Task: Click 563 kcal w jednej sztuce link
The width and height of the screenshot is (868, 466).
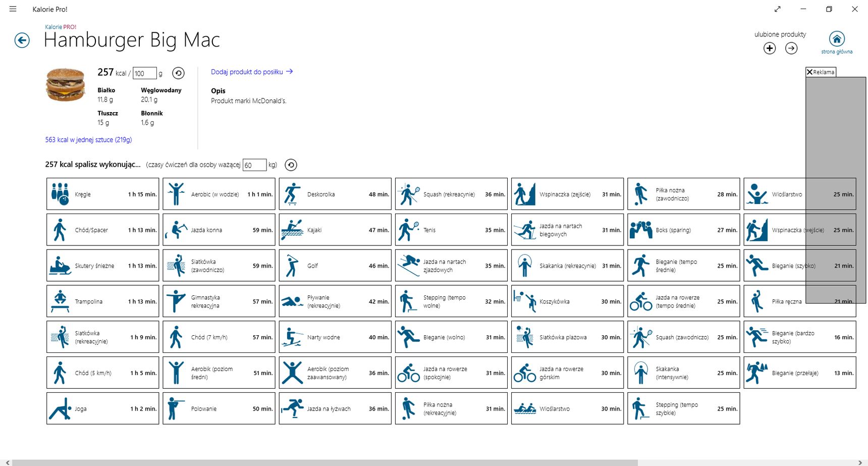Action: point(88,140)
